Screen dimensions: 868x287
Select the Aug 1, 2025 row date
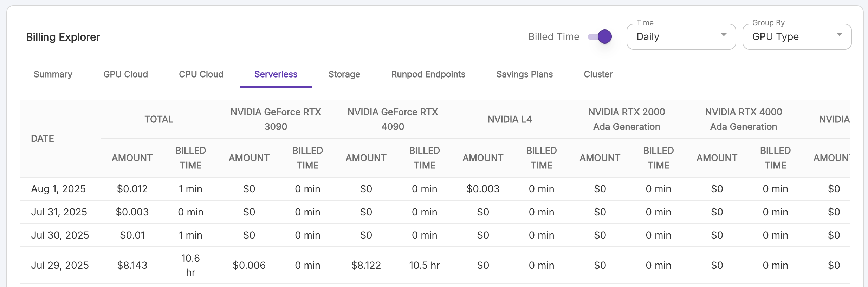pos(58,189)
